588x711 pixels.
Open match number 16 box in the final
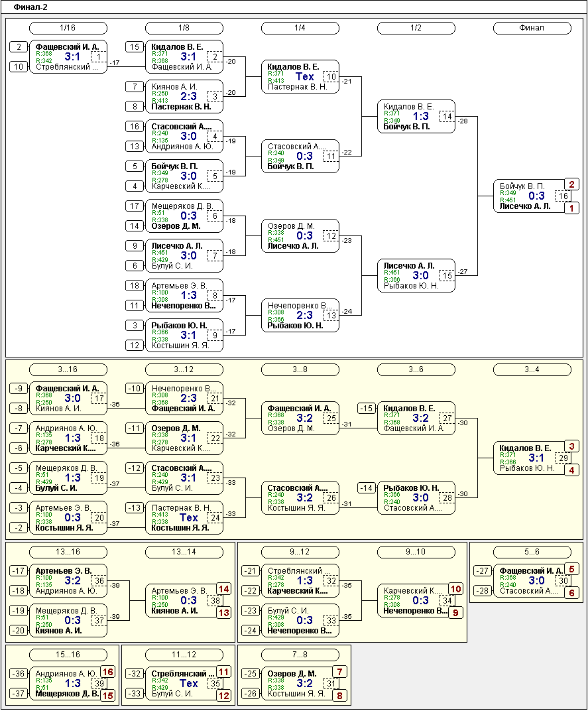[563, 196]
